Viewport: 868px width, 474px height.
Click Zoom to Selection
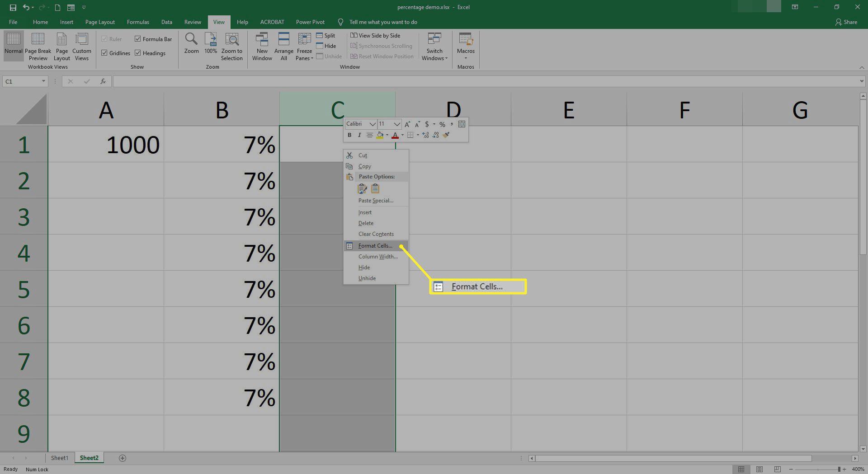point(232,47)
